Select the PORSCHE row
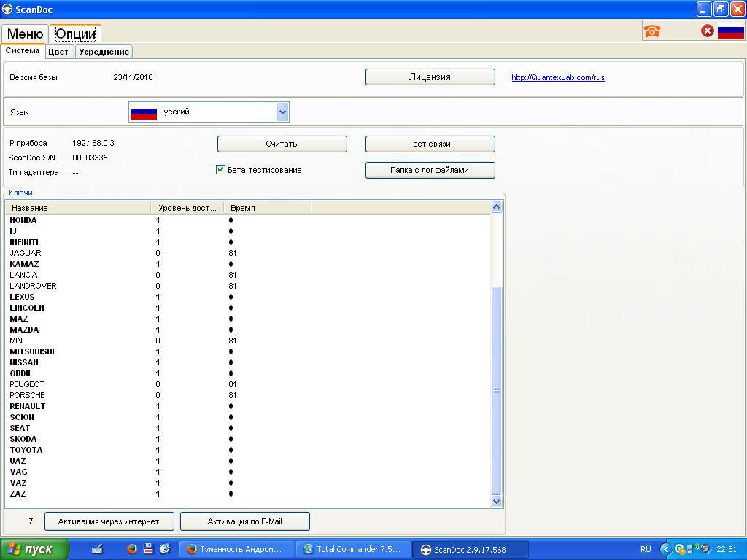Image resolution: width=747 pixels, height=560 pixels. pyautogui.click(x=248, y=396)
